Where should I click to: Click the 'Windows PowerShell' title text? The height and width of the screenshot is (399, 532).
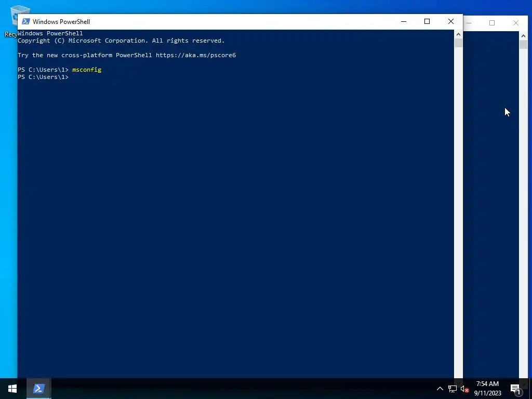61,22
